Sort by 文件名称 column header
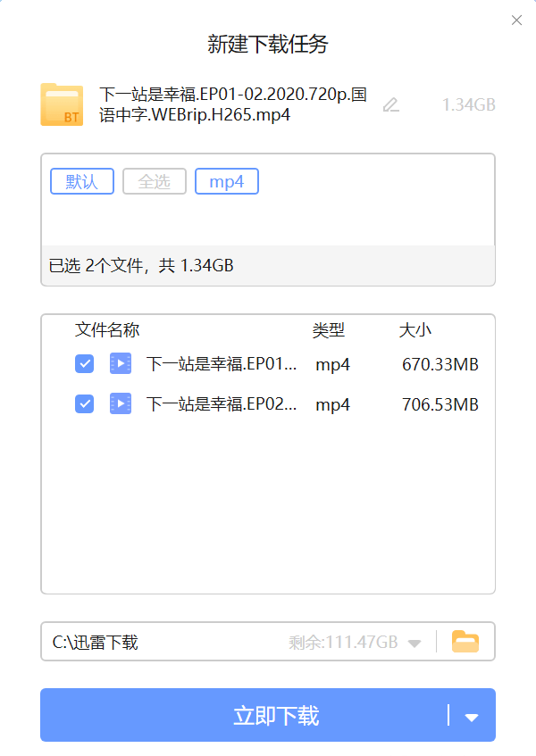 coord(107,330)
